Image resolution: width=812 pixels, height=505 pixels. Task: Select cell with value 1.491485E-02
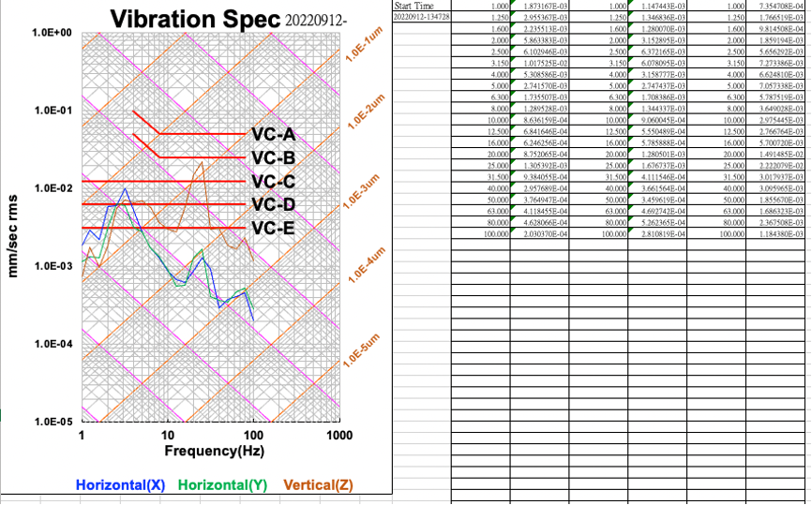(x=775, y=154)
